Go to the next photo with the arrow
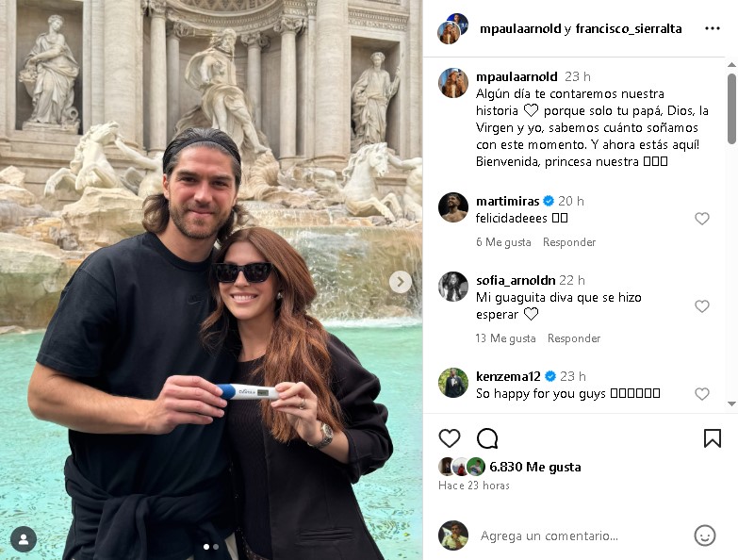The image size is (738, 560). coord(400,282)
